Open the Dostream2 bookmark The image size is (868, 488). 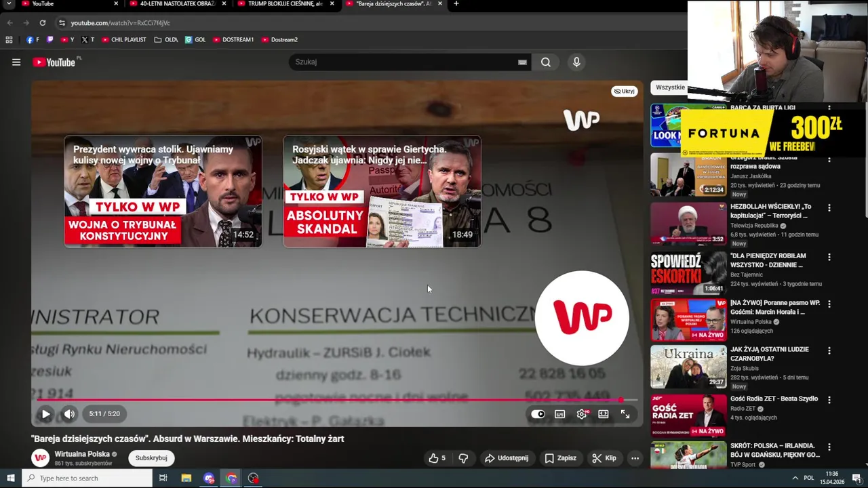[279, 39]
